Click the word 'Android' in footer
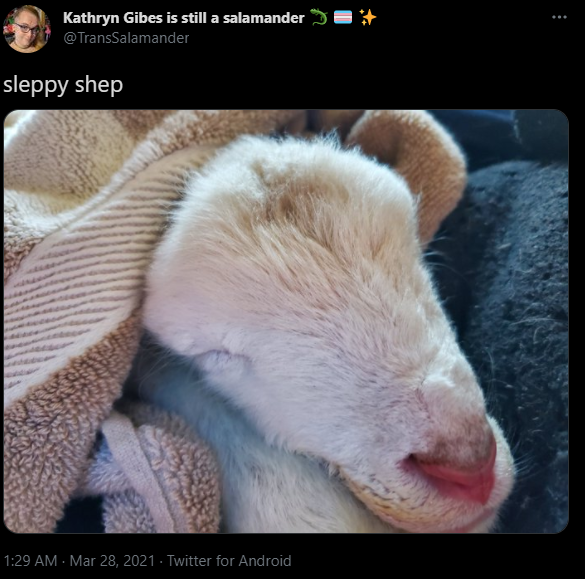The image size is (585, 579). 265,561
